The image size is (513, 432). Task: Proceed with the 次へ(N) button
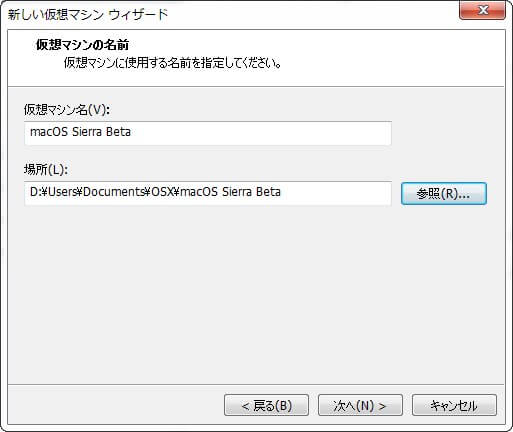360,405
